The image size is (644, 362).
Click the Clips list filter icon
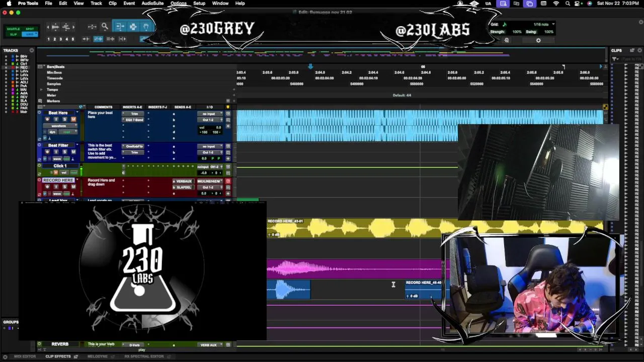(x=615, y=59)
